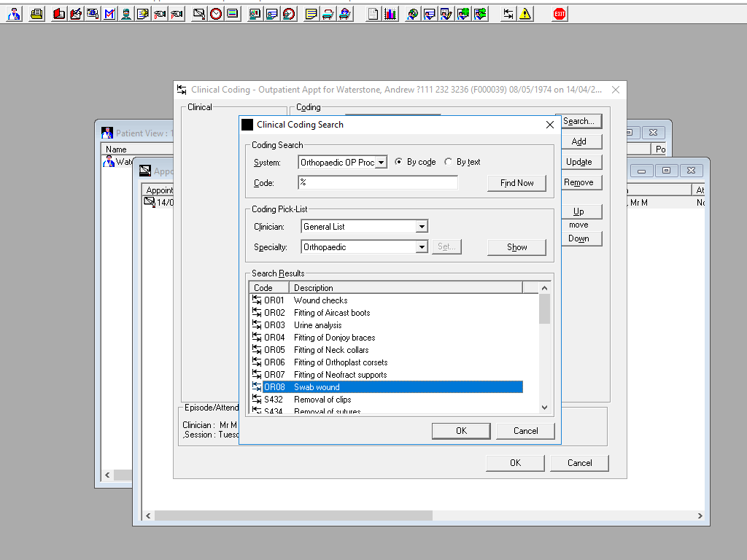Select OR05 Fitting of Neck collars

click(x=387, y=350)
